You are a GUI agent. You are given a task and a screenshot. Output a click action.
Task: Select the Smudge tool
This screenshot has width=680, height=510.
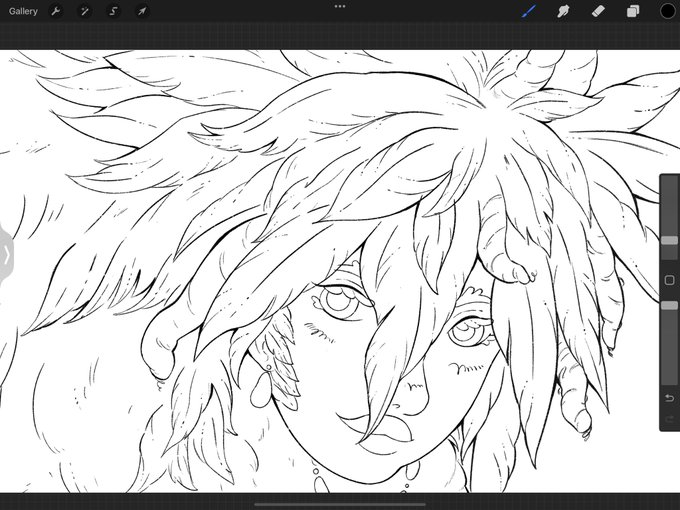pyautogui.click(x=563, y=11)
